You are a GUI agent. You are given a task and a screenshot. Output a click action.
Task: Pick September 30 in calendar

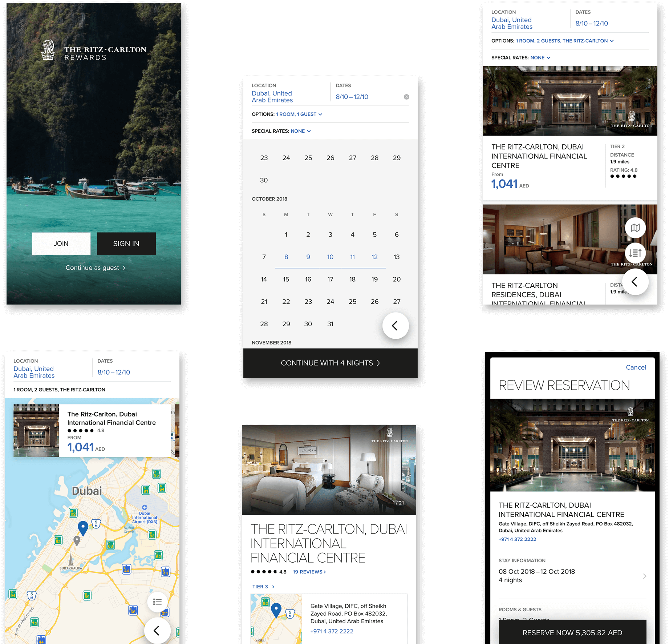pyautogui.click(x=264, y=180)
